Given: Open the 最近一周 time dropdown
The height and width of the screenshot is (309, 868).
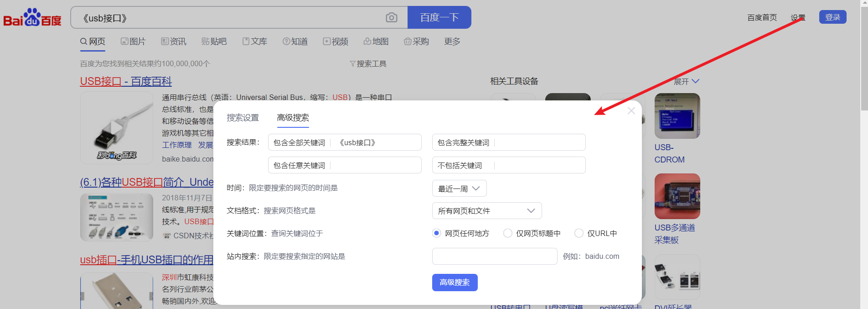Looking at the screenshot, I should click(459, 189).
